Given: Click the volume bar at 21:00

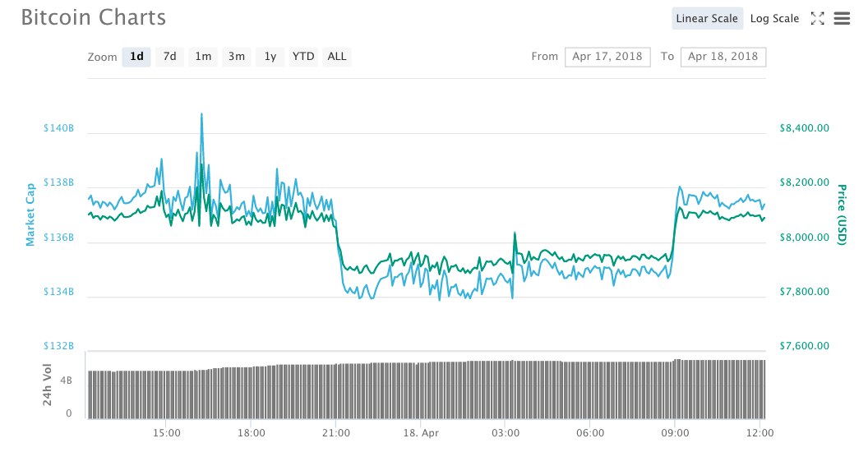Looking at the screenshot, I should click(336, 390).
